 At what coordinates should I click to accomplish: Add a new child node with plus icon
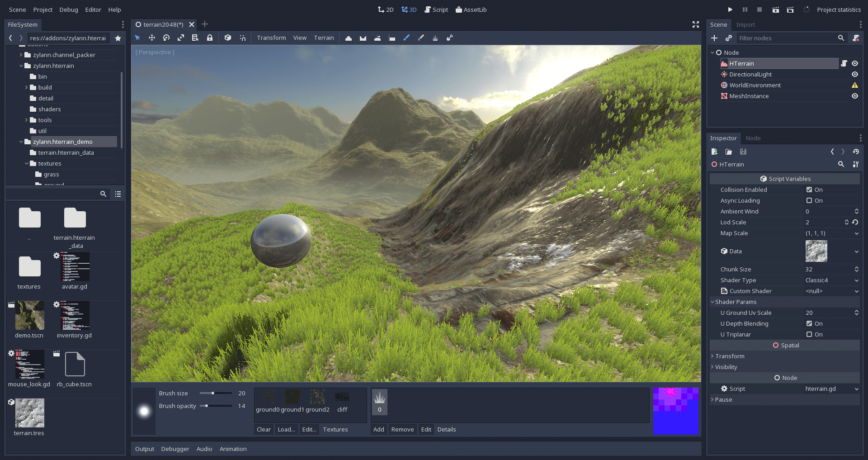[714, 38]
